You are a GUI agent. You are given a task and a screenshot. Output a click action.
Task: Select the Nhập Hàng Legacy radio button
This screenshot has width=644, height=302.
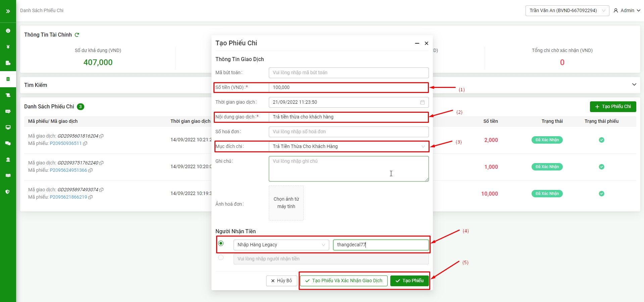[221, 243]
